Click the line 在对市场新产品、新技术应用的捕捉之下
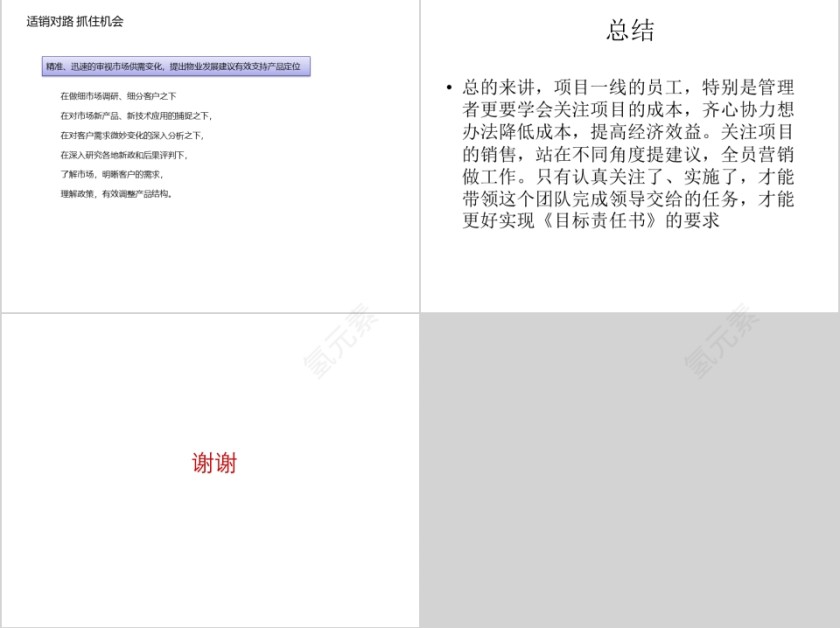 coord(128,117)
